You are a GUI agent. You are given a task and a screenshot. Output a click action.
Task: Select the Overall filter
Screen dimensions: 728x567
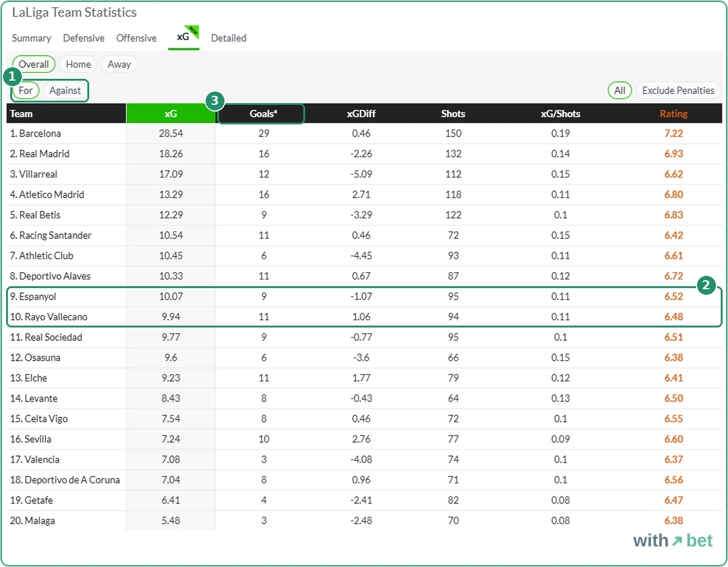click(x=34, y=64)
